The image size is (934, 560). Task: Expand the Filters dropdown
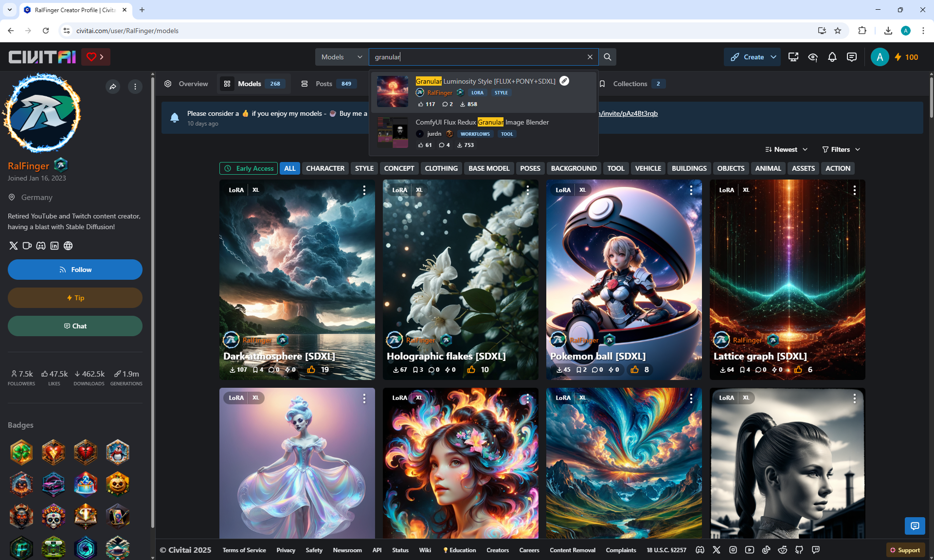pos(841,149)
